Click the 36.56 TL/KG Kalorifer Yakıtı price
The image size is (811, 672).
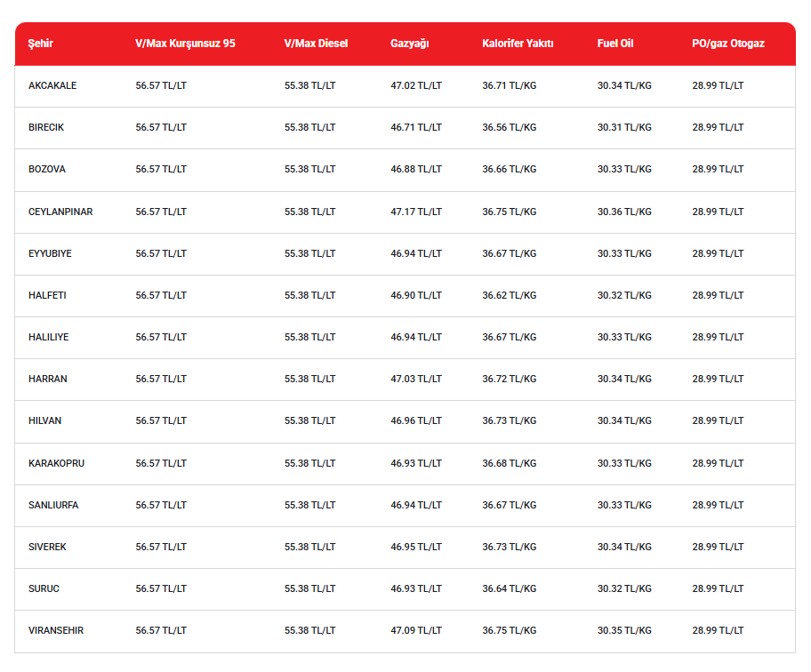pyautogui.click(x=510, y=128)
